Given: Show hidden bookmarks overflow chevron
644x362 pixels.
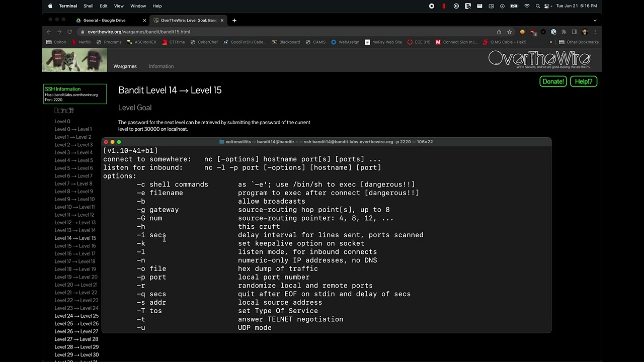Looking at the screenshot, I should pos(550,42).
